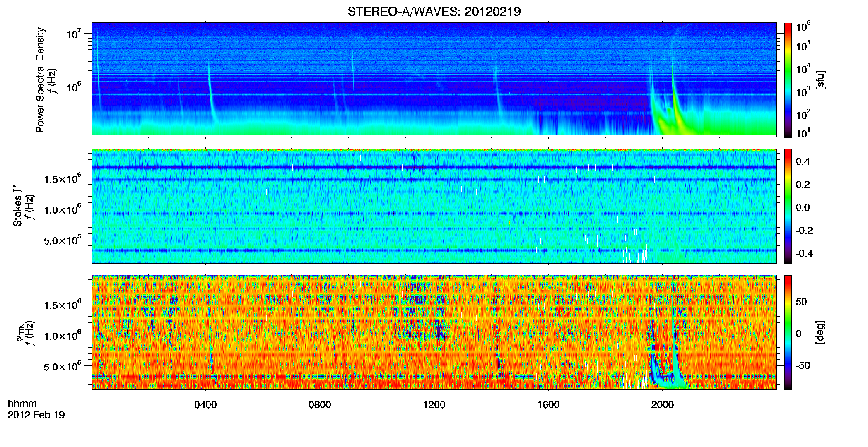Click the -50 value on the degree color bar
This screenshot has width=868, height=447.
pyautogui.click(x=803, y=365)
